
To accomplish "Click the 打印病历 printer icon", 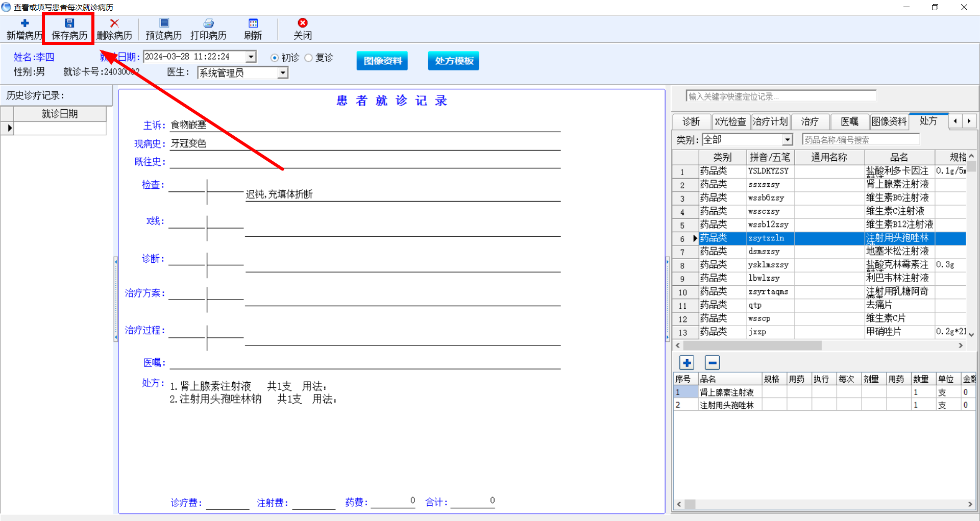I will (x=209, y=23).
